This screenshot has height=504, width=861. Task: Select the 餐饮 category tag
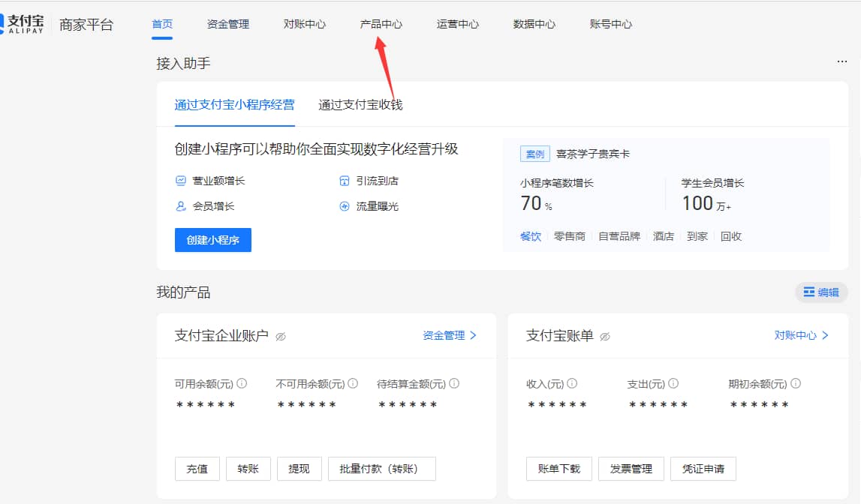[529, 235]
